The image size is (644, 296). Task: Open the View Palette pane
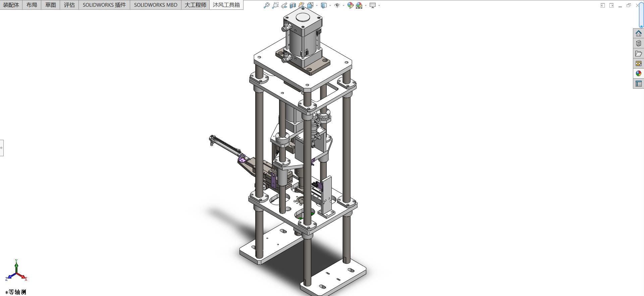(x=639, y=64)
